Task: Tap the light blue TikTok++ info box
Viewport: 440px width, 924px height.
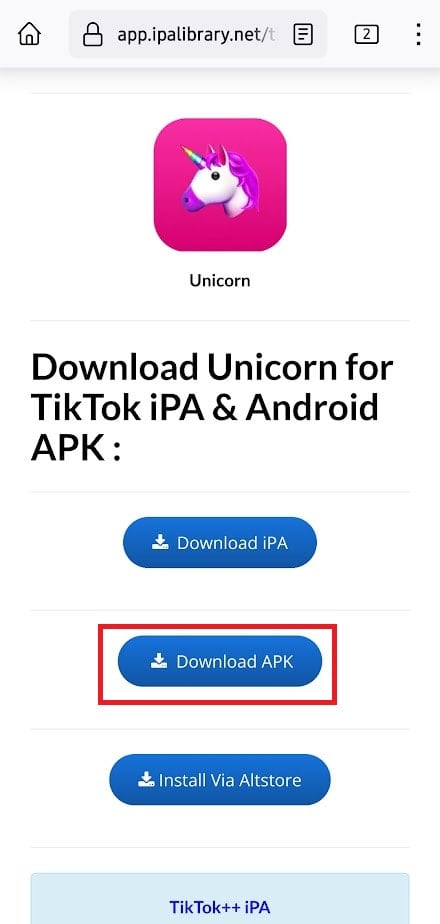Action: (220, 899)
